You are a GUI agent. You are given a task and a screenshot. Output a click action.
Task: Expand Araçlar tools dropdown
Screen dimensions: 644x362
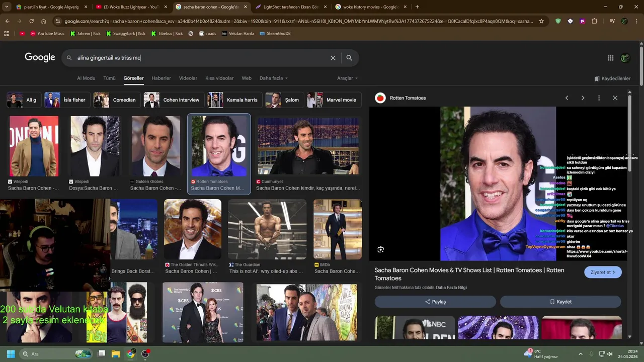click(348, 78)
